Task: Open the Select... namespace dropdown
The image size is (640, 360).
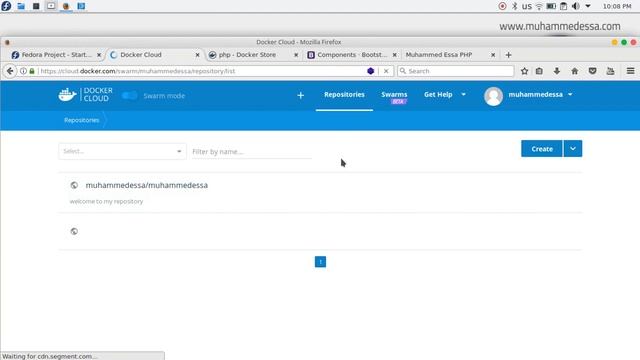Action: [x=122, y=151]
